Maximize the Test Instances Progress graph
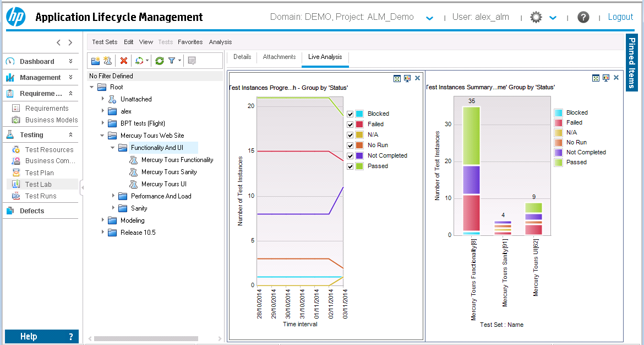 click(397, 78)
